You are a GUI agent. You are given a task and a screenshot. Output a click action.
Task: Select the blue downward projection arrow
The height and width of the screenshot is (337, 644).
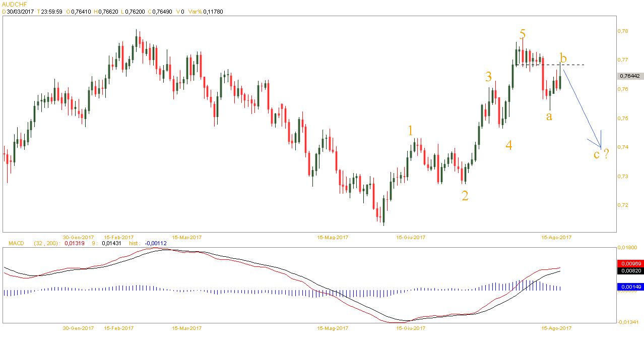pyautogui.click(x=582, y=107)
